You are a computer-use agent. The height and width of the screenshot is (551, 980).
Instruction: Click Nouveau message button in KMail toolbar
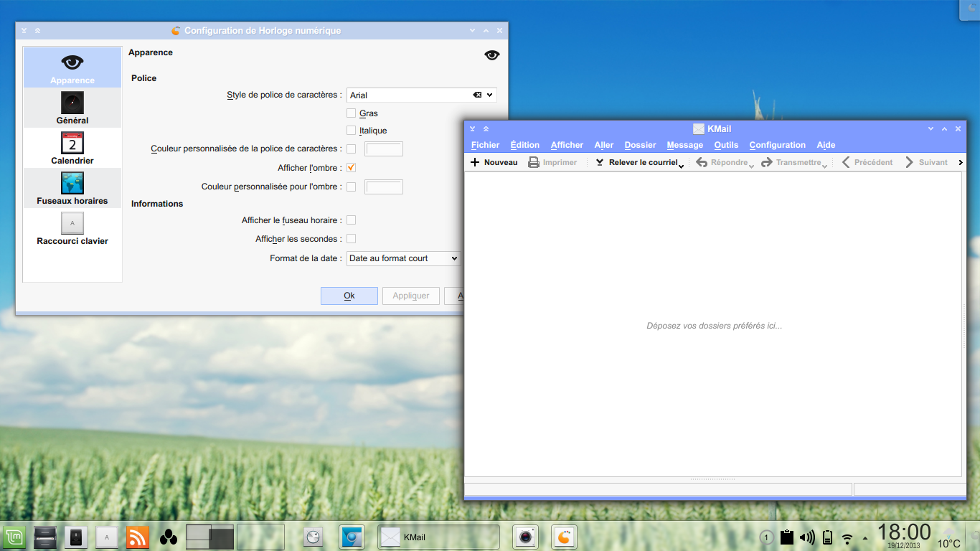494,162
